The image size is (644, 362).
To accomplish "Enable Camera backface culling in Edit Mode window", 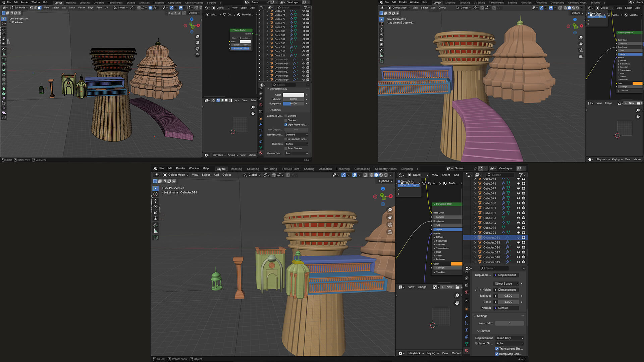I will click(286, 116).
